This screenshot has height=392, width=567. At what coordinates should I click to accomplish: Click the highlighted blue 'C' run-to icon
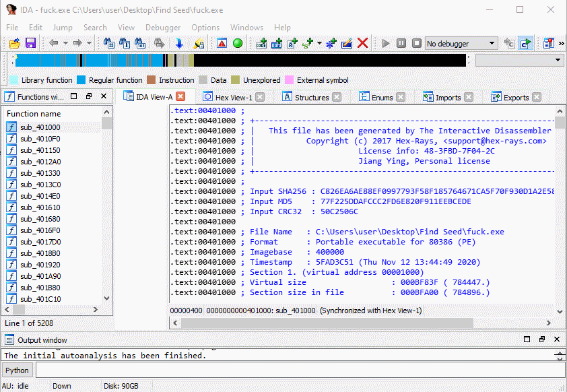pos(525,43)
